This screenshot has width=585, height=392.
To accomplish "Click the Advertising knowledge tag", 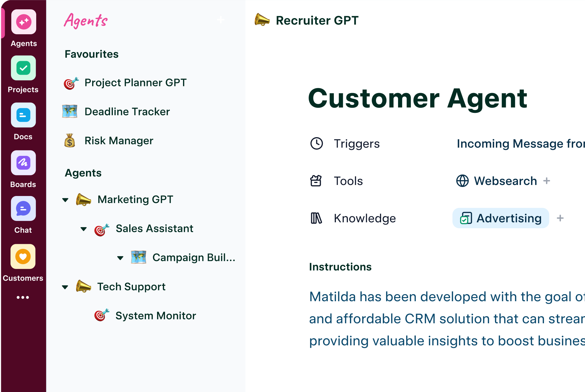I will tap(501, 218).
